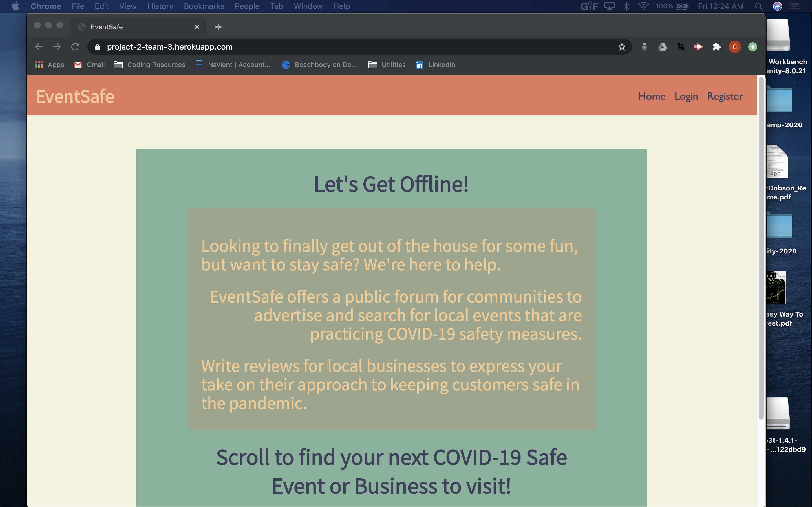Click the EventSafe home logo text
The height and width of the screenshot is (507, 812).
pyautogui.click(x=75, y=95)
